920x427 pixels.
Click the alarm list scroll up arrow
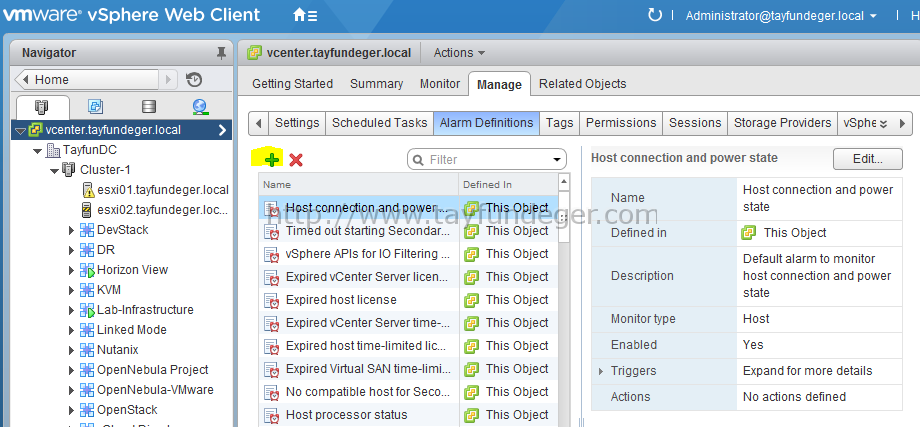[x=564, y=181]
